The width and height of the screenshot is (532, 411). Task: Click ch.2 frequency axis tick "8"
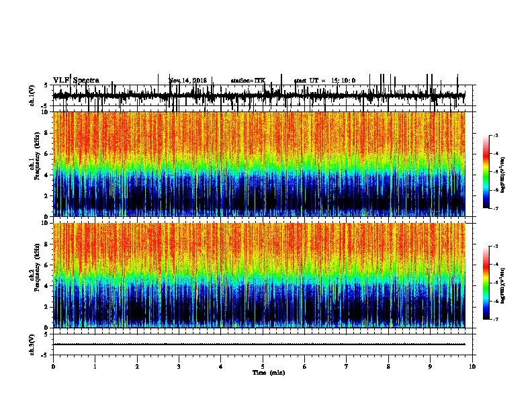[x=46, y=244]
